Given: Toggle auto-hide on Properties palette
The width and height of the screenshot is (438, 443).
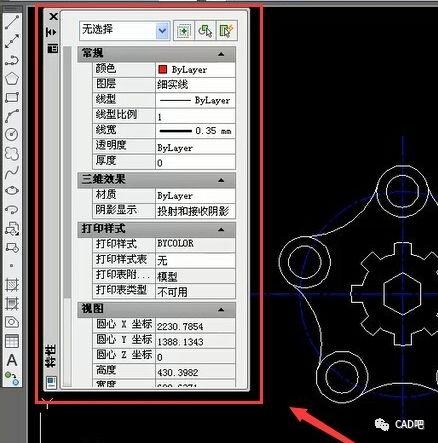Looking at the screenshot, I should [52, 32].
